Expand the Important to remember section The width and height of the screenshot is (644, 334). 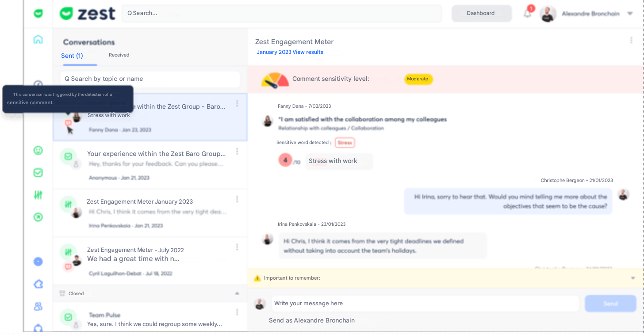(633, 278)
